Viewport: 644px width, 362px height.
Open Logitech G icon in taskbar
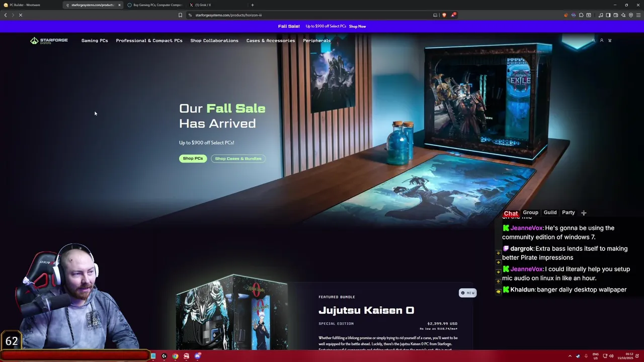pyautogui.click(x=164, y=356)
